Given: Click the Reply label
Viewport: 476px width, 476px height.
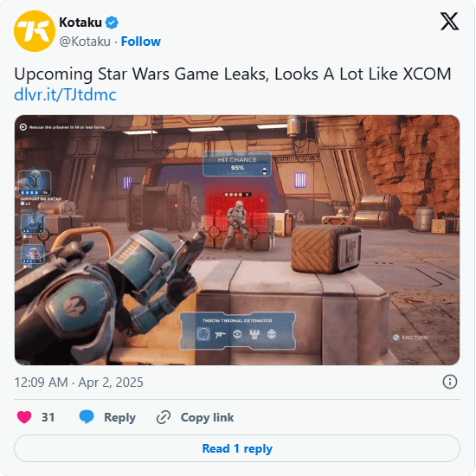Looking at the screenshot, I should tap(120, 417).
